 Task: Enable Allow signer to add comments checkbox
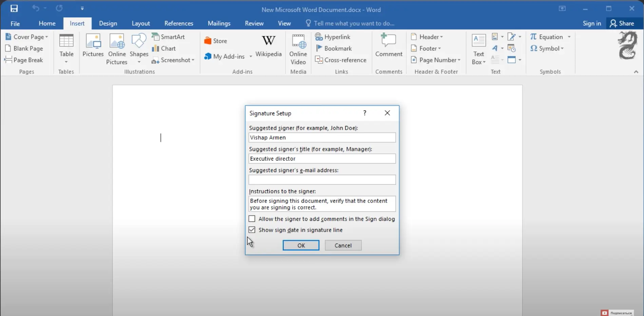click(x=252, y=219)
